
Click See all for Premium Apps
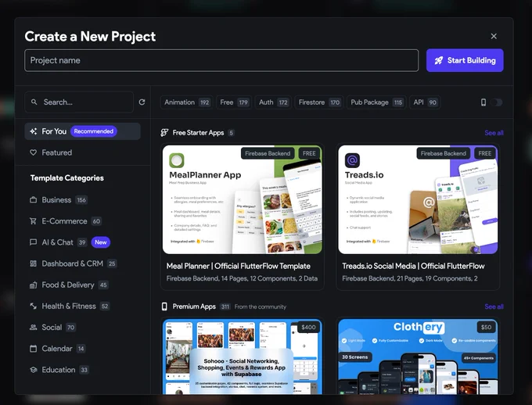click(494, 306)
